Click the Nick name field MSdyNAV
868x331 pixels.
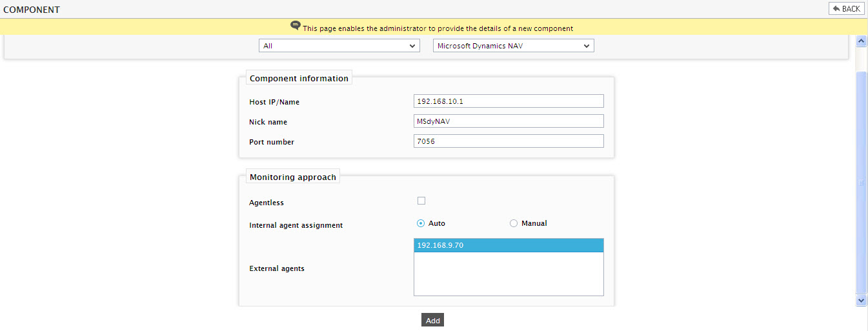point(509,121)
